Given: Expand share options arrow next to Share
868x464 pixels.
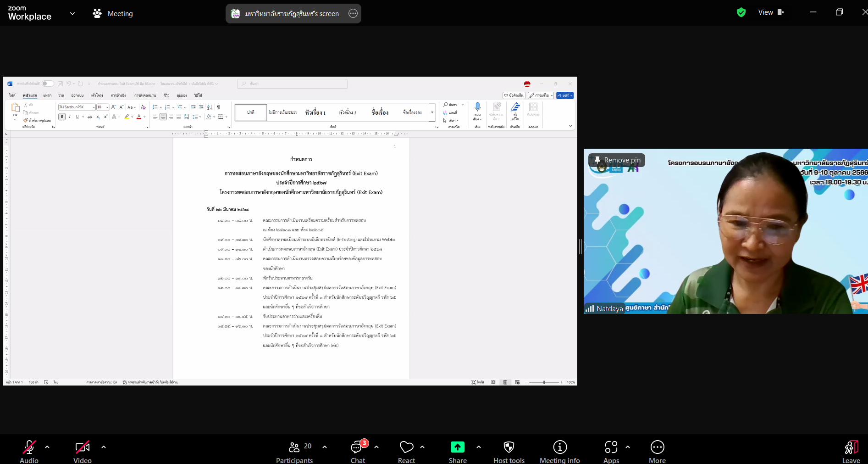Looking at the screenshot, I should coord(479,447).
